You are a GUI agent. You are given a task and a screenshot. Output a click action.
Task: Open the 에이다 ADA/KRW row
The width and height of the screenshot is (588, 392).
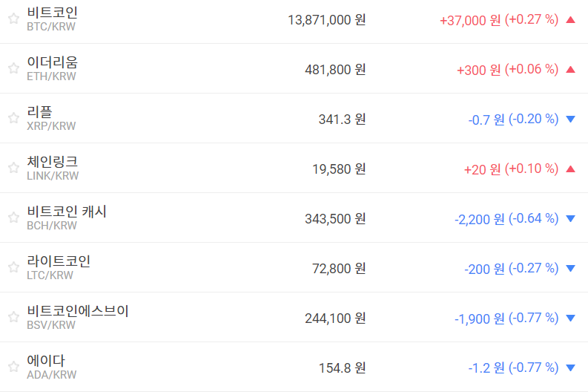(x=46, y=361)
